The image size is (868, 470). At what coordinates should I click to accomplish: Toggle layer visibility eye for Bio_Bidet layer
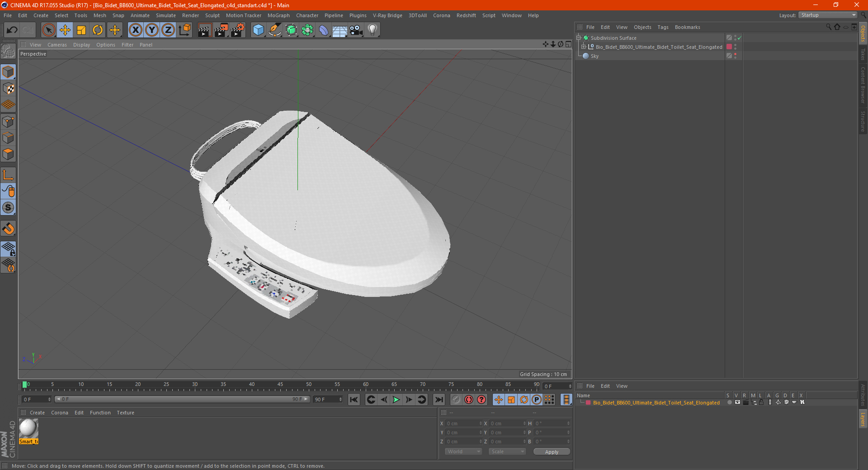pos(737,402)
